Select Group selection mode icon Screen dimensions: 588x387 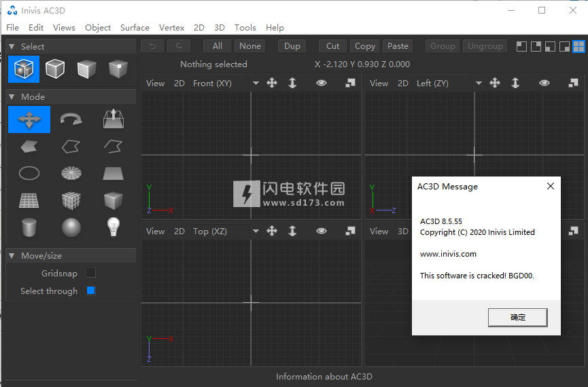[24, 69]
